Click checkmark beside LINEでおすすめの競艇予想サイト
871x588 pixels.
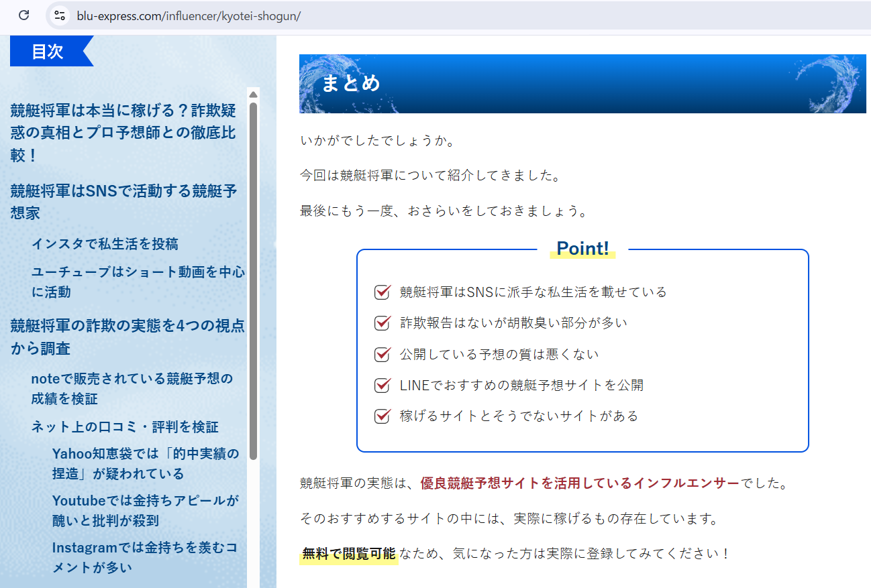coord(382,386)
